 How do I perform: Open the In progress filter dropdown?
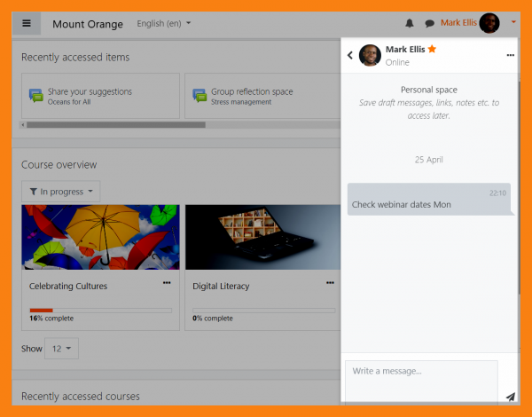tap(61, 192)
